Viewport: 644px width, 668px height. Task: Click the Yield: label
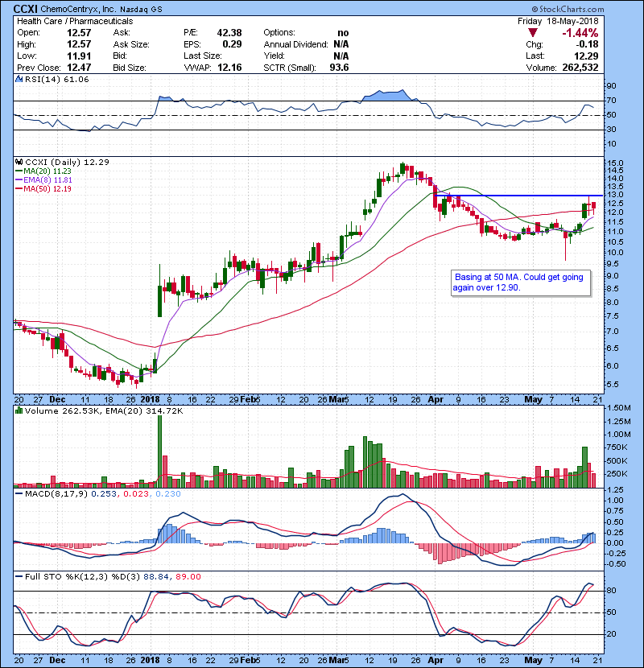[x=274, y=56]
